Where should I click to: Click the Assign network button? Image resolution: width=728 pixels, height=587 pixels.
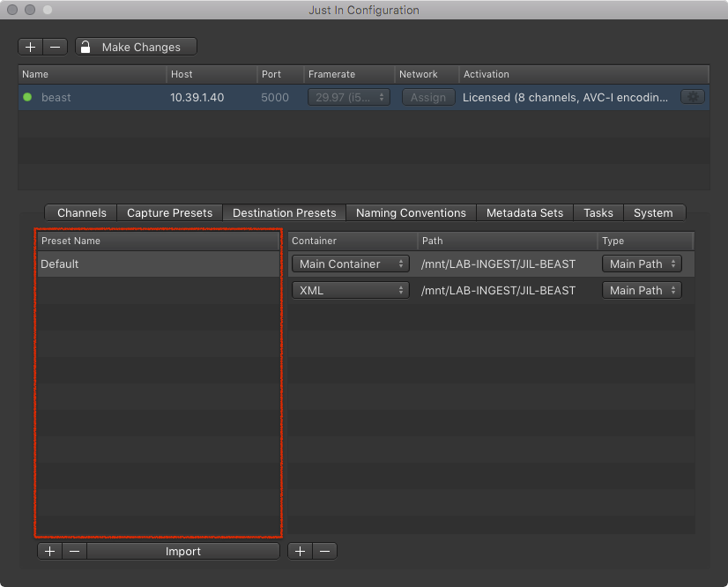click(428, 97)
